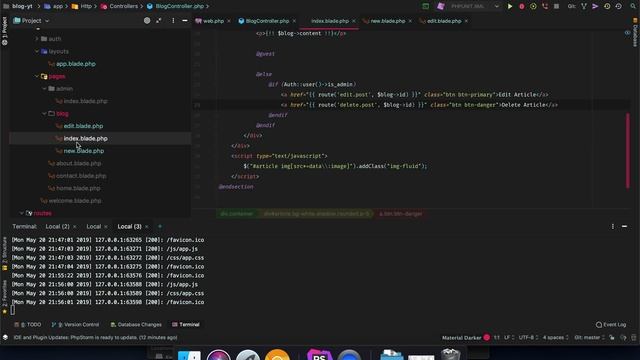Close the edit.blade.php tab
Viewport: 640px width, 360px height.
click(466, 21)
